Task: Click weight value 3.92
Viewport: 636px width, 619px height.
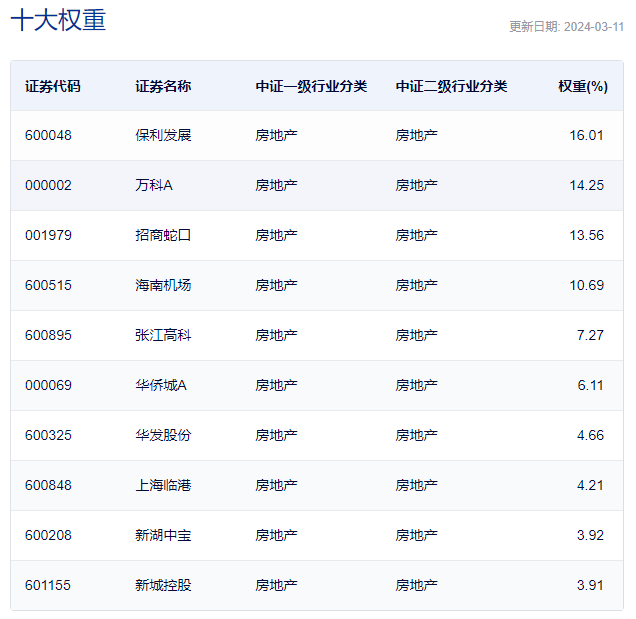Action: (x=590, y=535)
